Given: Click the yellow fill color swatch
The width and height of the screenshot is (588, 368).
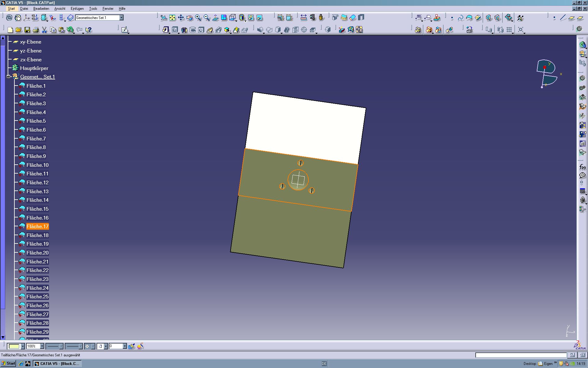Looking at the screenshot, I should pyautogui.click(x=14, y=346).
